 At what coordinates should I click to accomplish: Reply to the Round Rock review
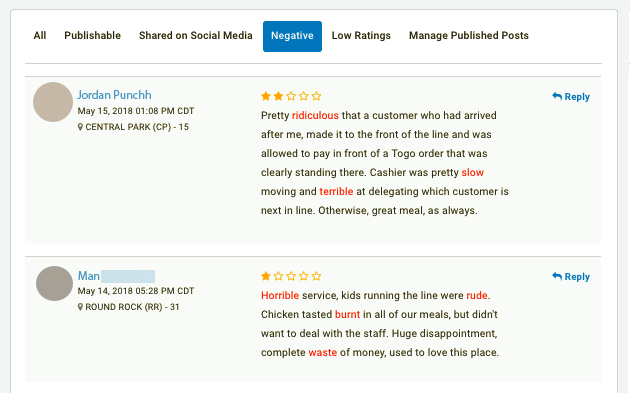pos(571,276)
